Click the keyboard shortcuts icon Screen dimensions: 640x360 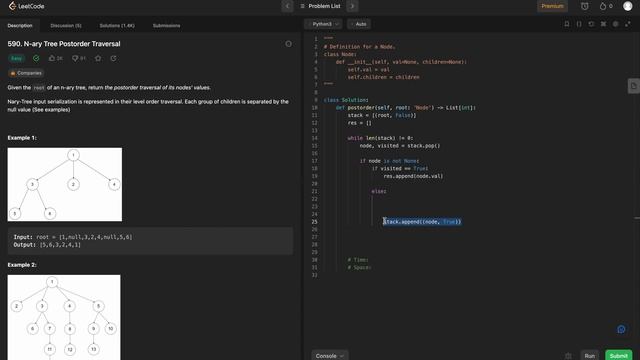(603, 24)
